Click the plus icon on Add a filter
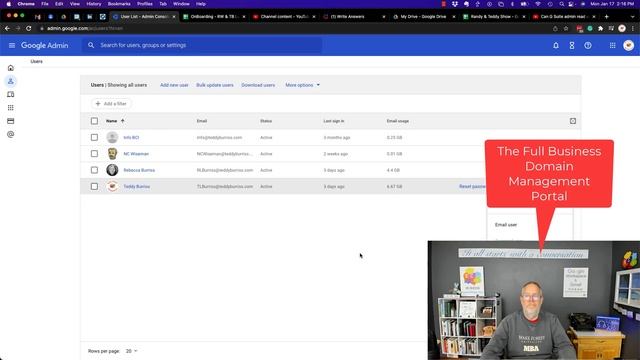The image size is (640, 360). (x=98, y=104)
